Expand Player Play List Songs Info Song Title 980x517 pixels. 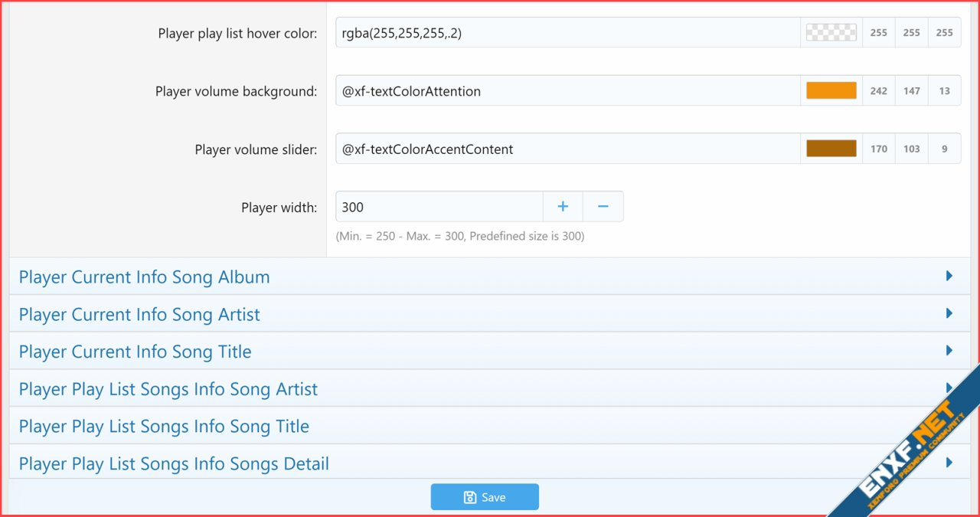click(489, 426)
